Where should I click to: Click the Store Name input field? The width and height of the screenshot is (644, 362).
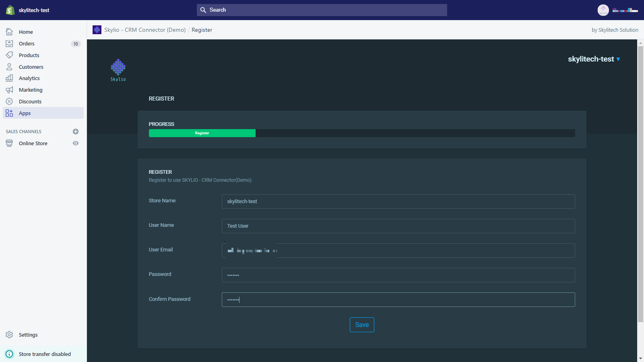[398, 202]
